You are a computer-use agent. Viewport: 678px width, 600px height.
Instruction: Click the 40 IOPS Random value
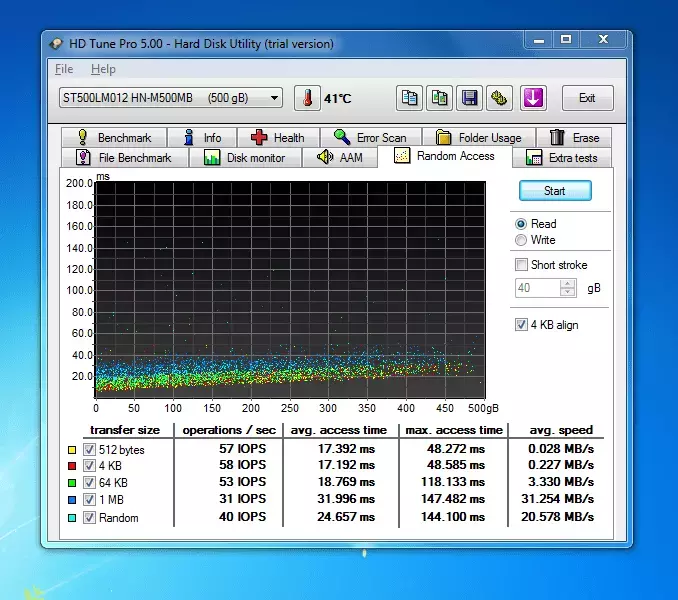tap(242, 517)
